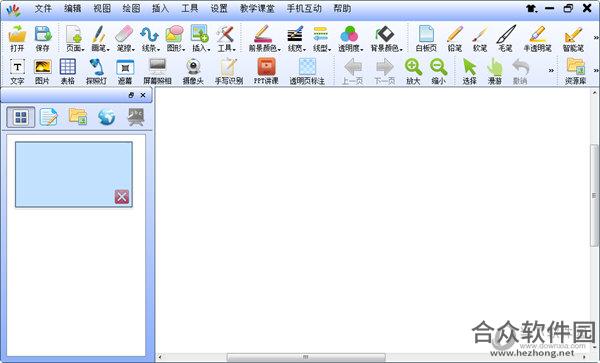Click the horizontal scrollbar thumb
The width and height of the screenshot is (600, 363).
[x=306, y=357]
